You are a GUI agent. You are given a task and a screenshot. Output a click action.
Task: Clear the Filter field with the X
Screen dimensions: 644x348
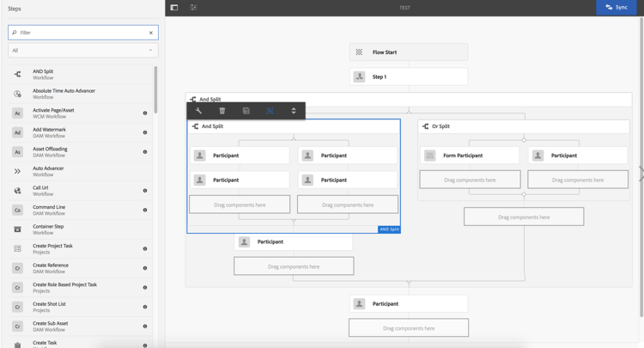point(151,33)
